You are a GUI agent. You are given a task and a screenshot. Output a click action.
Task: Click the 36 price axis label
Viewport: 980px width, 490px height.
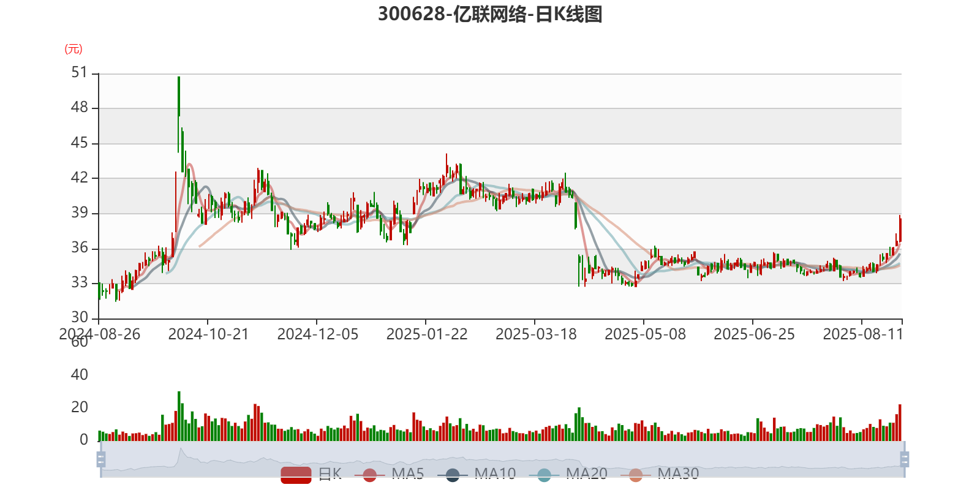[x=80, y=248]
